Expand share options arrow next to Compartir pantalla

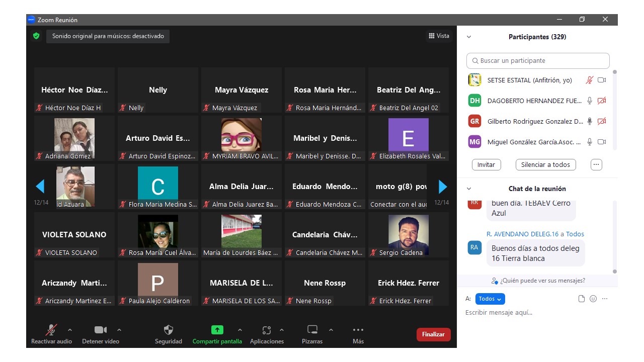240,330
